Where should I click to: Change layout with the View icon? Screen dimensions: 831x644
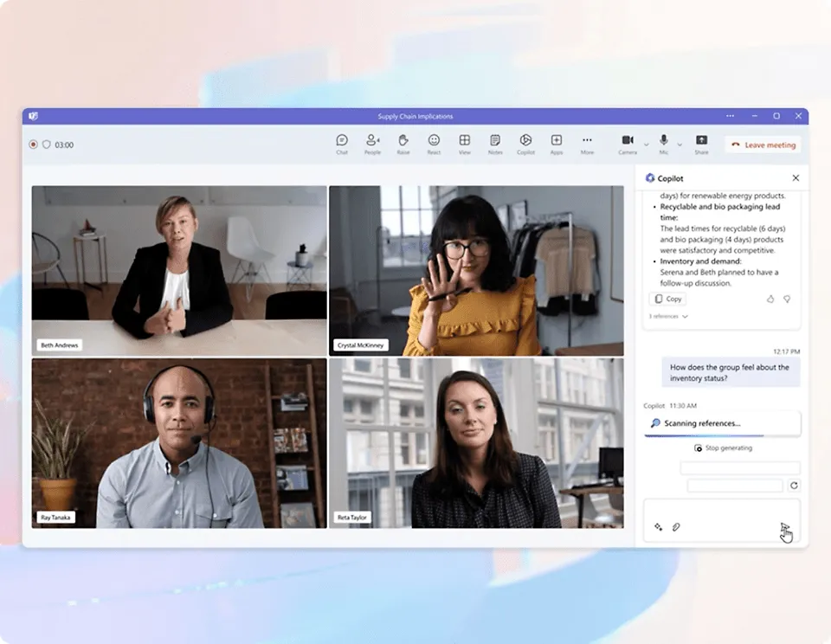click(465, 144)
